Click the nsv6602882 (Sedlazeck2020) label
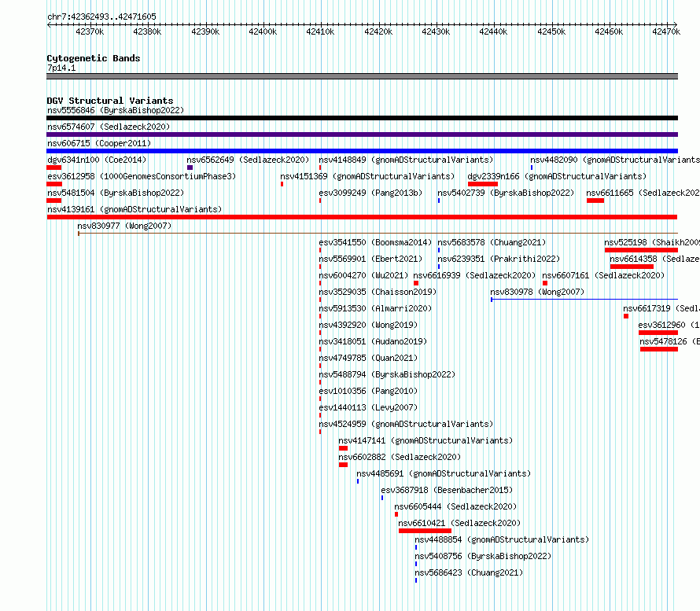 pyautogui.click(x=400, y=457)
